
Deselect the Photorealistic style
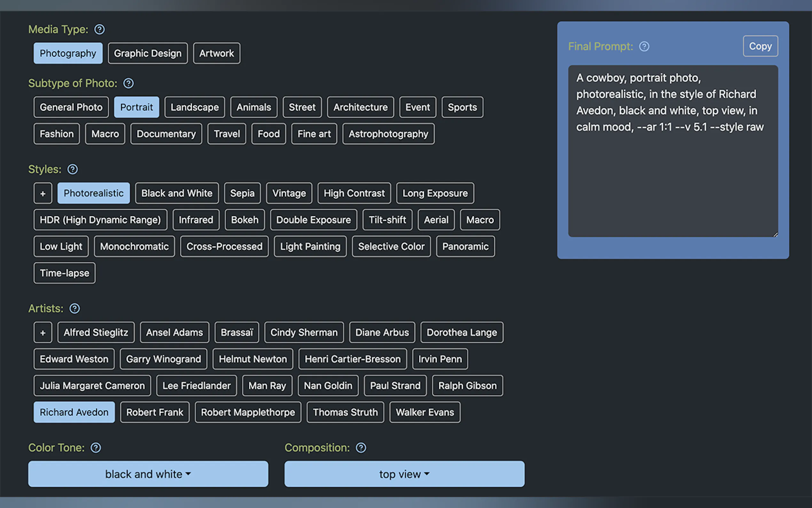click(93, 193)
